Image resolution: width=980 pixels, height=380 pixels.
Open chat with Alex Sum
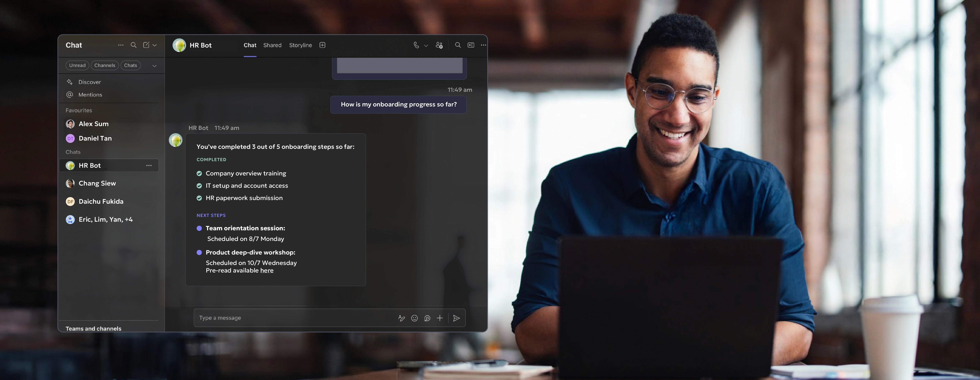pos(94,124)
